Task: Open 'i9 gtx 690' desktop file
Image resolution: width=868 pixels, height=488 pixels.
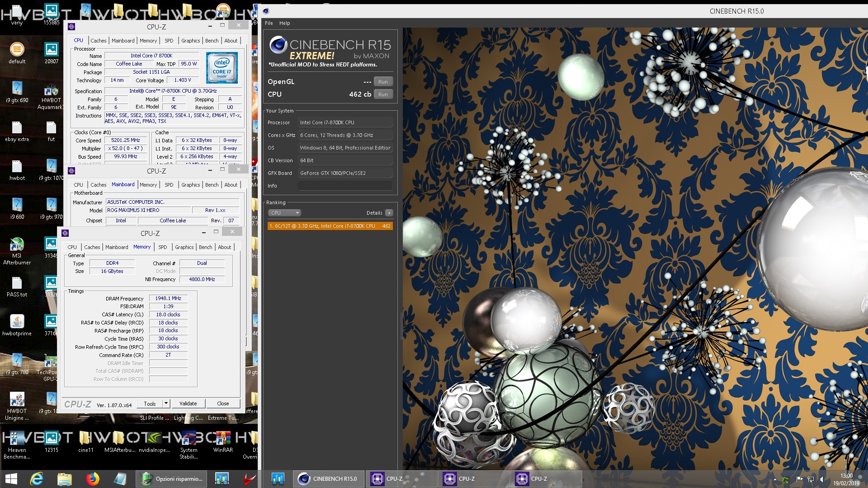Action: 17,92
